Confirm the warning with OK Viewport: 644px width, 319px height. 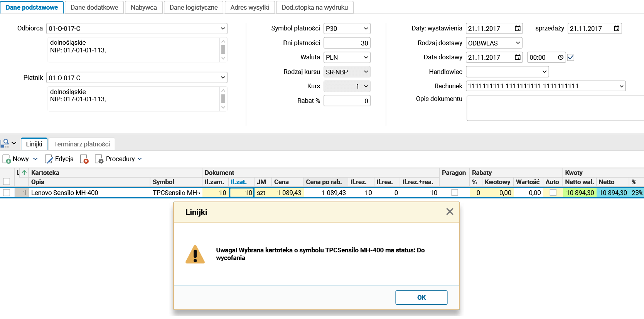coord(421,297)
